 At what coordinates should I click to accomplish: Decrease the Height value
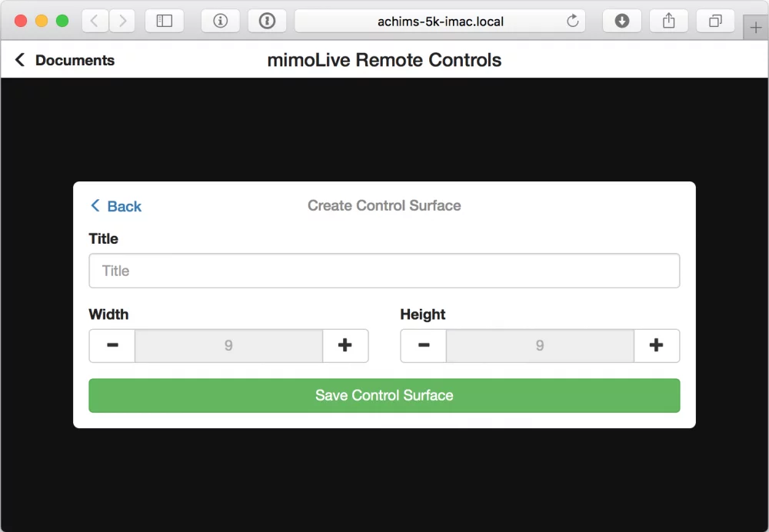pos(424,346)
